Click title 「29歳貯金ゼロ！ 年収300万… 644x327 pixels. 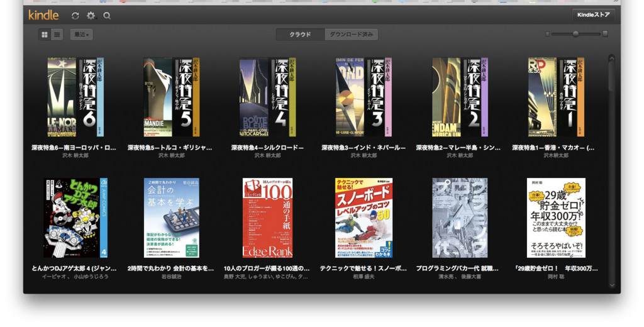click(x=556, y=269)
